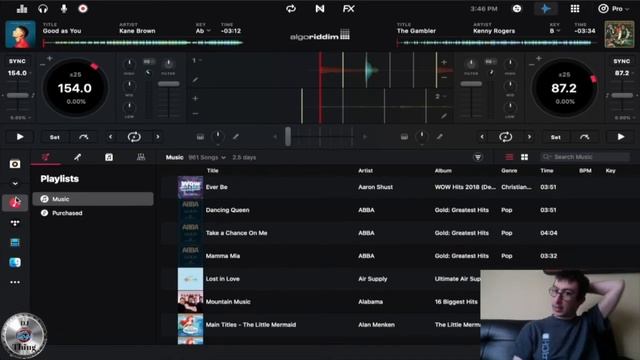
Task: Click deck 1 waveform edit pencil icon
Action: coord(196,80)
